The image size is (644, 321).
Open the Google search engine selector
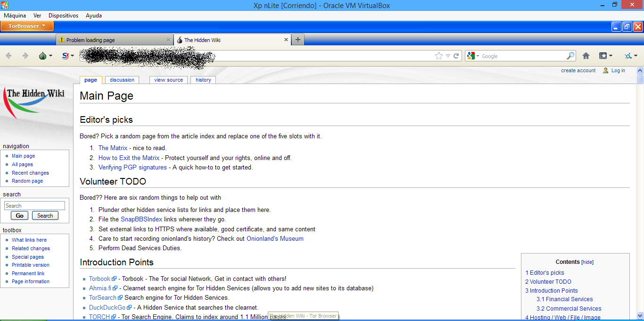[473, 56]
